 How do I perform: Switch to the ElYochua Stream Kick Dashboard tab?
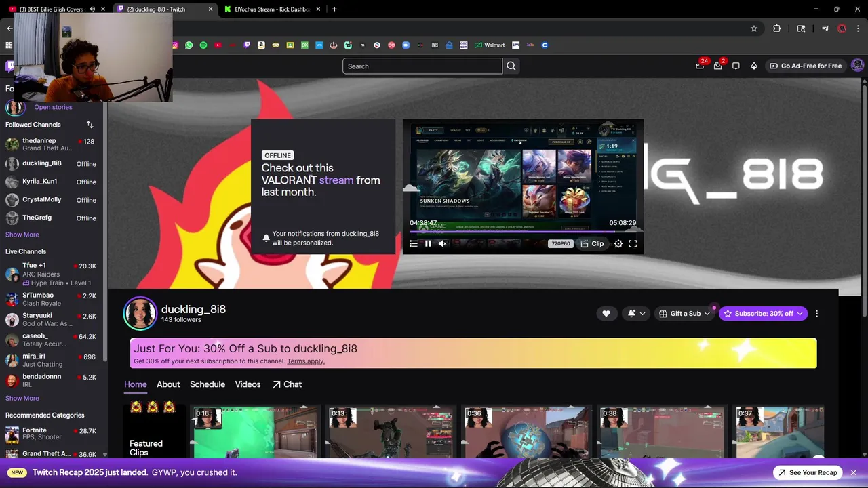coord(271,9)
